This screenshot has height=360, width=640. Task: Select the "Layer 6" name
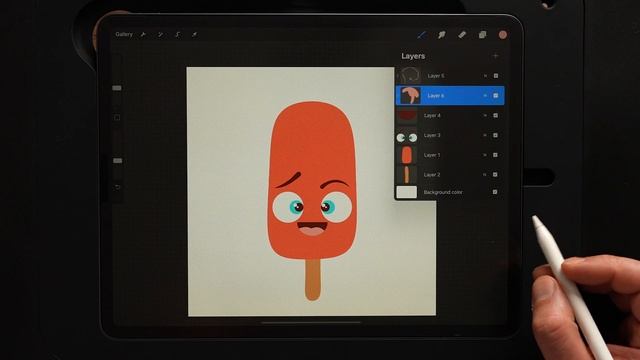[x=436, y=96]
